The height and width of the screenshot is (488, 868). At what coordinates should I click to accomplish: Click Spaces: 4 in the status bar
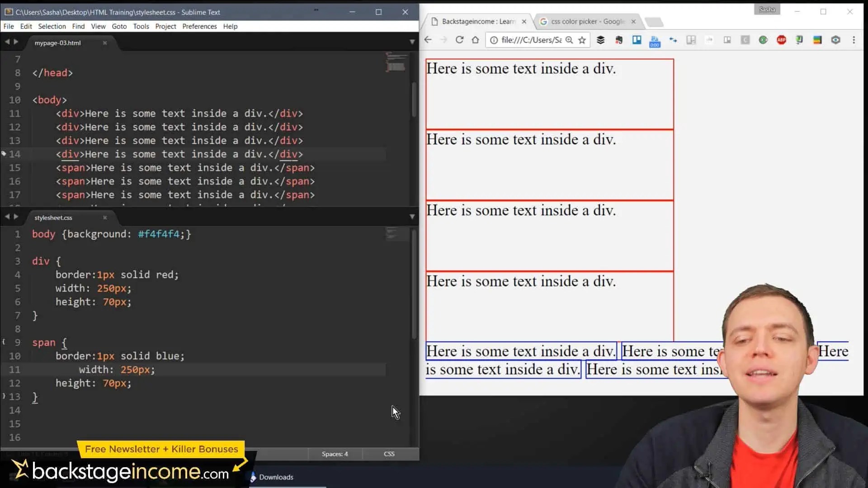335,454
